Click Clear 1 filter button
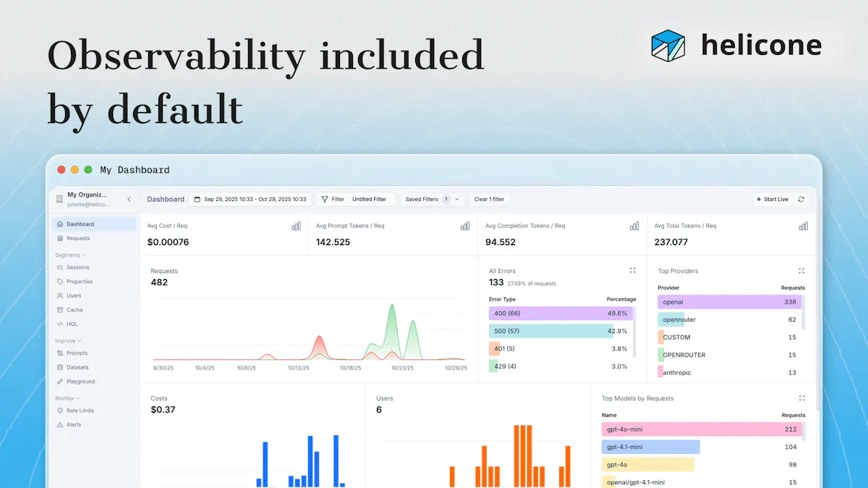The width and height of the screenshot is (868, 488). point(489,199)
